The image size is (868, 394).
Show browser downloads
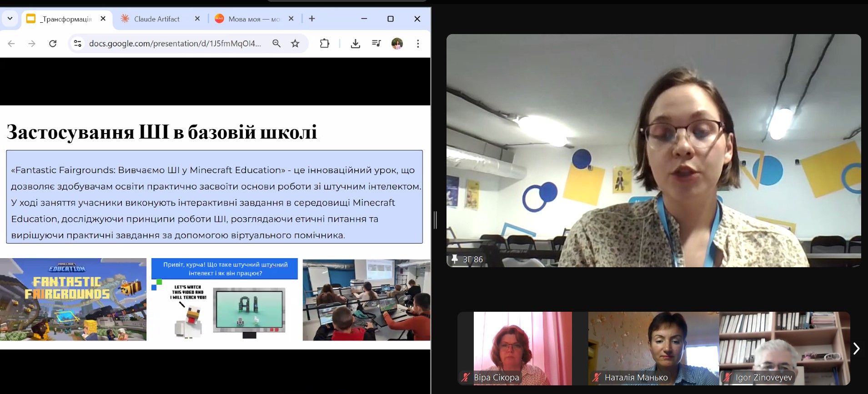click(x=356, y=44)
